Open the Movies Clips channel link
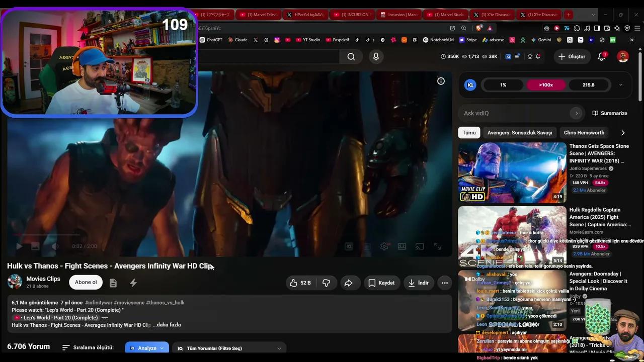This screenshot has width=644, height=362. 43,279
